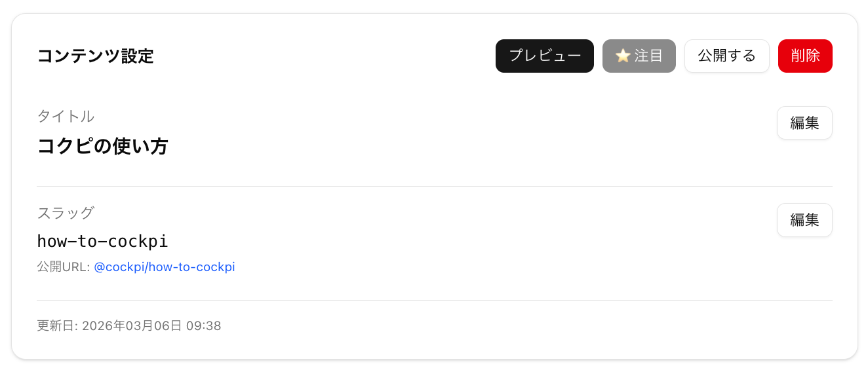This screenshot has height=372, width=868.
Task: Click the タイトル field label
Action: coord(66,117)
